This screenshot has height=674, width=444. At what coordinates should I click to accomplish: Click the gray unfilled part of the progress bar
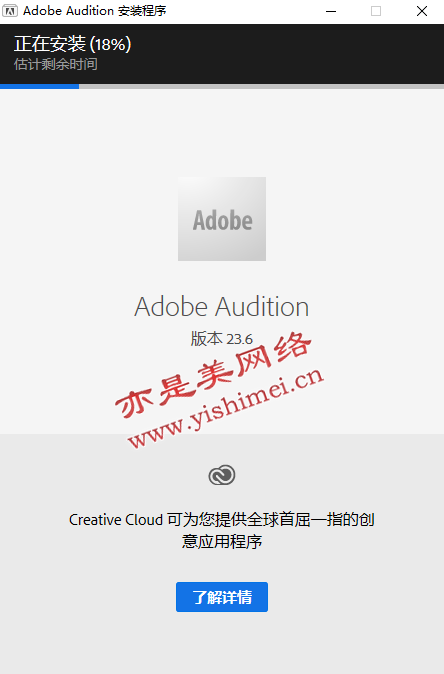[261, 86]
